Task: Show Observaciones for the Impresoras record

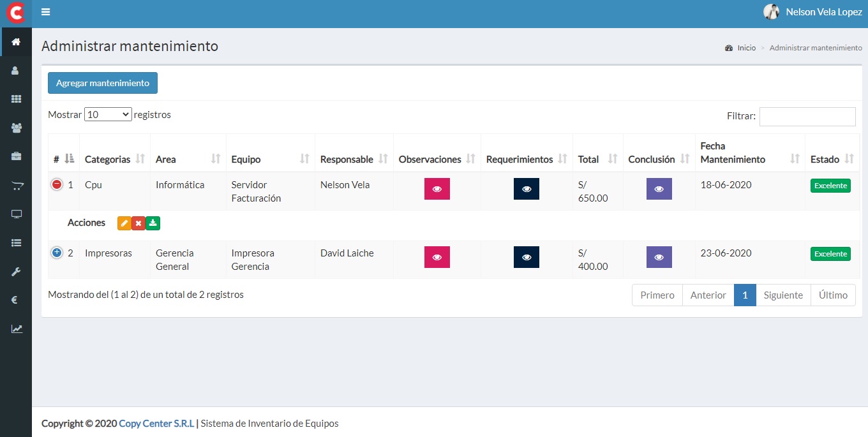Action: coord(437,256)
